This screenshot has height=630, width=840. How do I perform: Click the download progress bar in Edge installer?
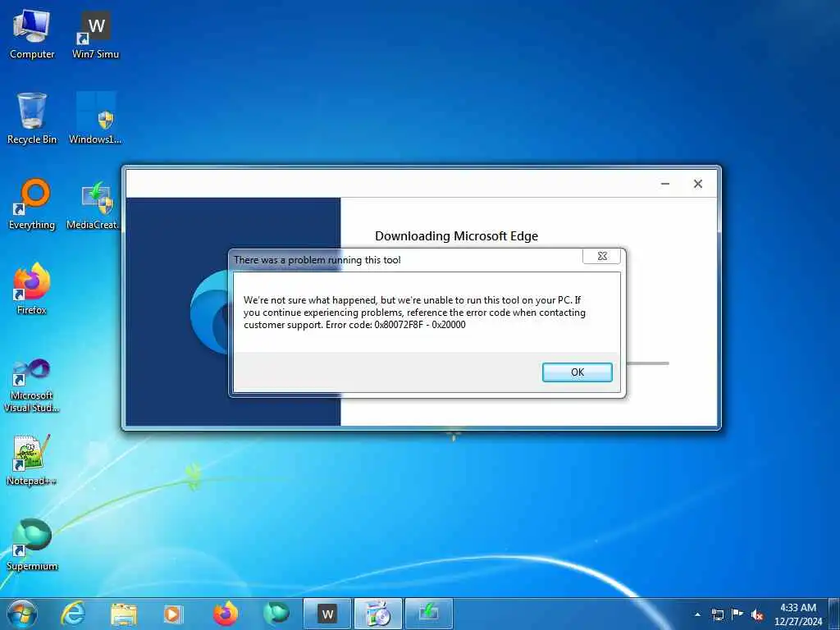[x=647, y=363]
